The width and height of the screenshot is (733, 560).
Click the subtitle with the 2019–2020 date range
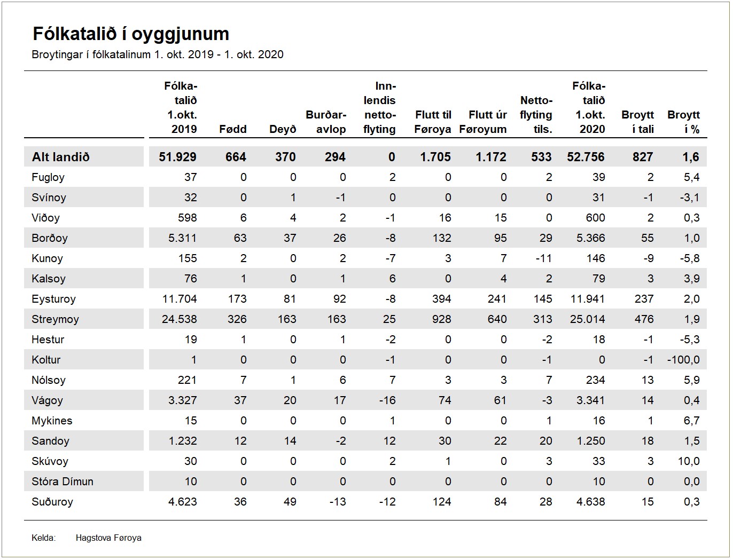pyautogui.click(x=158, y=54)
